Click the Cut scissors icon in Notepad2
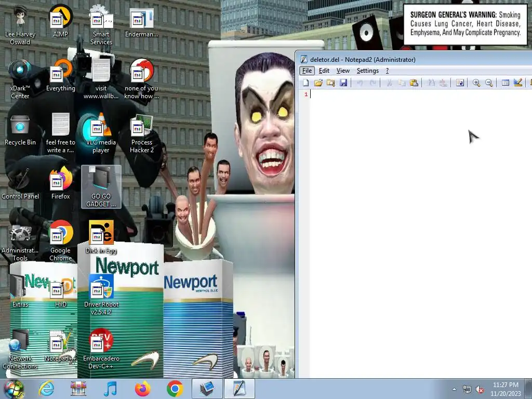This screenshot has width=532, height=399. pos(389,83)
